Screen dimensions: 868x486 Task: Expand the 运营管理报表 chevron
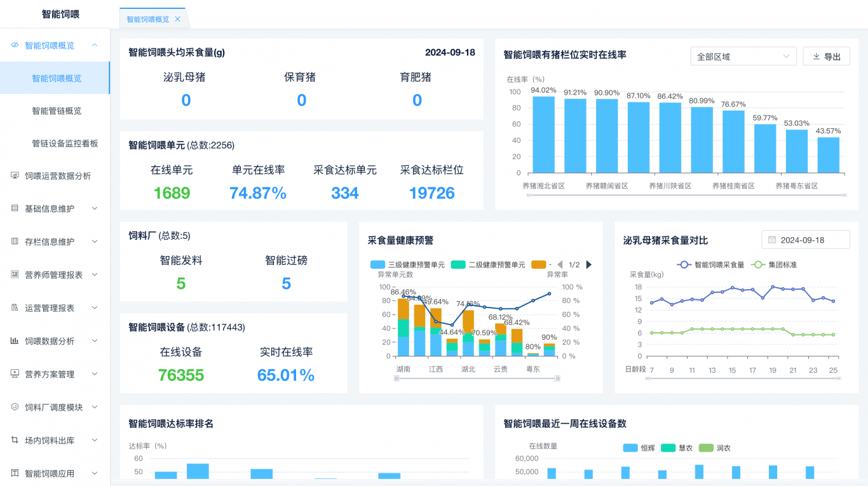[95, 307]
